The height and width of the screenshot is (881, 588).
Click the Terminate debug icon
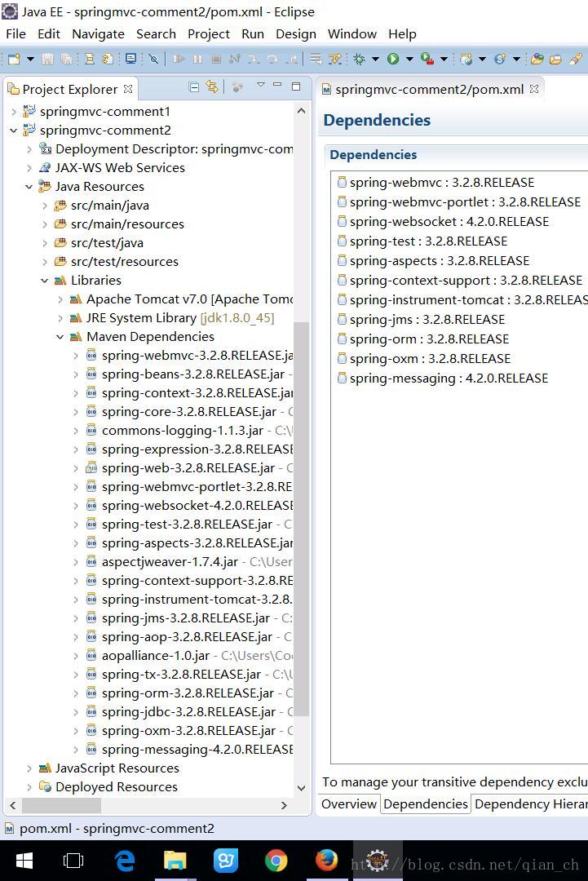pyautogui.click(x=216, y=59)
